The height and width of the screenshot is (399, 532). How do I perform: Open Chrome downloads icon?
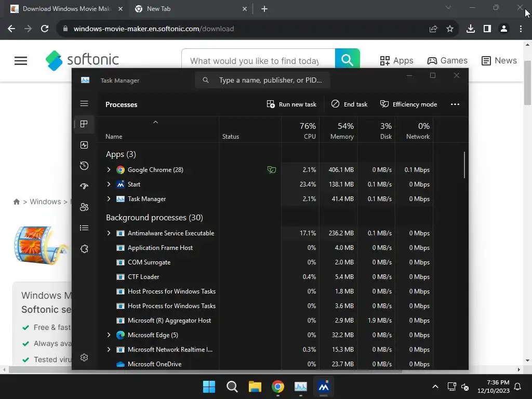pyautogui.click(x=471, y=29)
